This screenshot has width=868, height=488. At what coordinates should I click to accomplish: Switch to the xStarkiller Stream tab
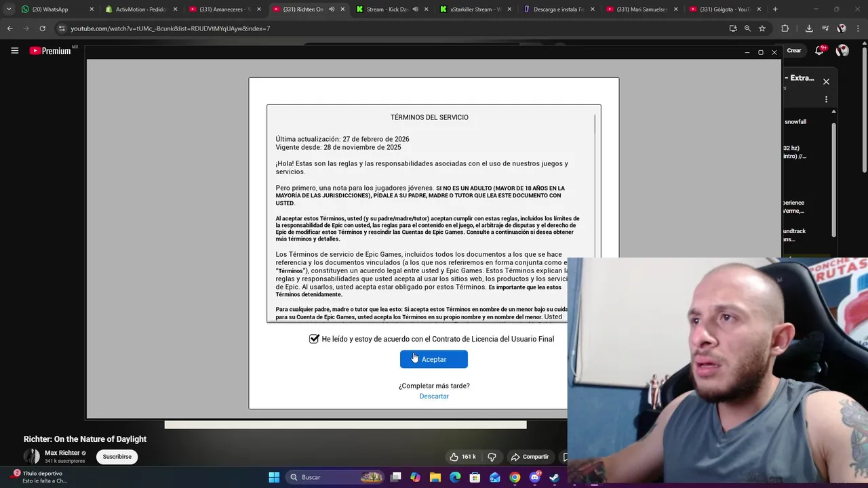[x=475, y=9]
